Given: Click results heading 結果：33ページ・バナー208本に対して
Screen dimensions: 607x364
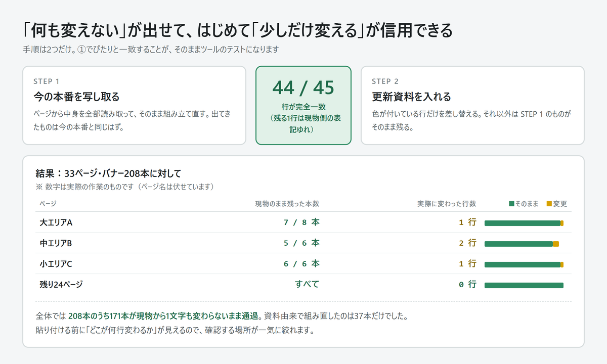Looking at the screenshot, I should 109,173.
